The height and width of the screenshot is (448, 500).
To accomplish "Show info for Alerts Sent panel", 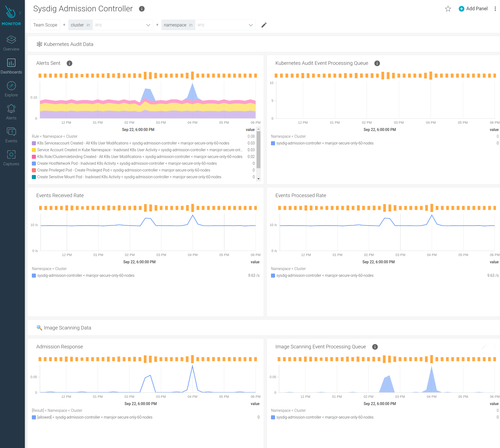I will pos(69,63).
